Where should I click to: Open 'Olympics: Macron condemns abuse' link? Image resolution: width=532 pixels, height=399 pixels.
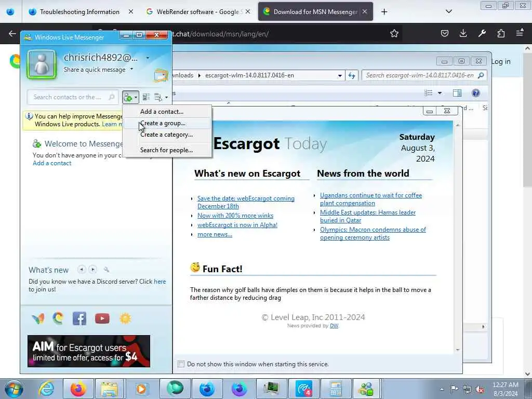[373, 233]
